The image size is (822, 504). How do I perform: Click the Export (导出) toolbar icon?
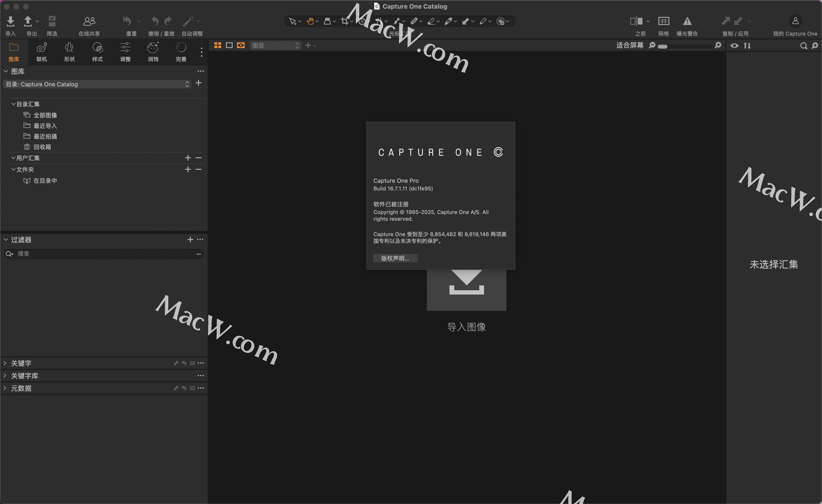[x=28, y=21]
